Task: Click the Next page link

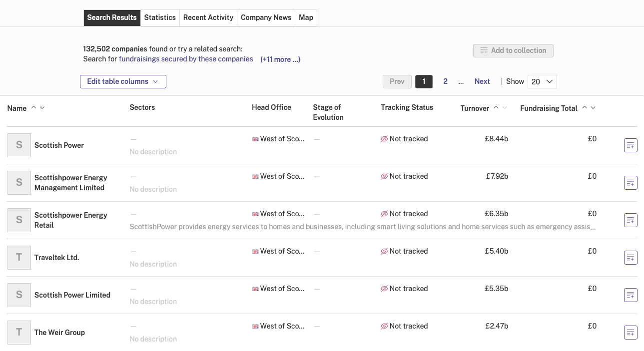Action: click(x=482, y=81)
